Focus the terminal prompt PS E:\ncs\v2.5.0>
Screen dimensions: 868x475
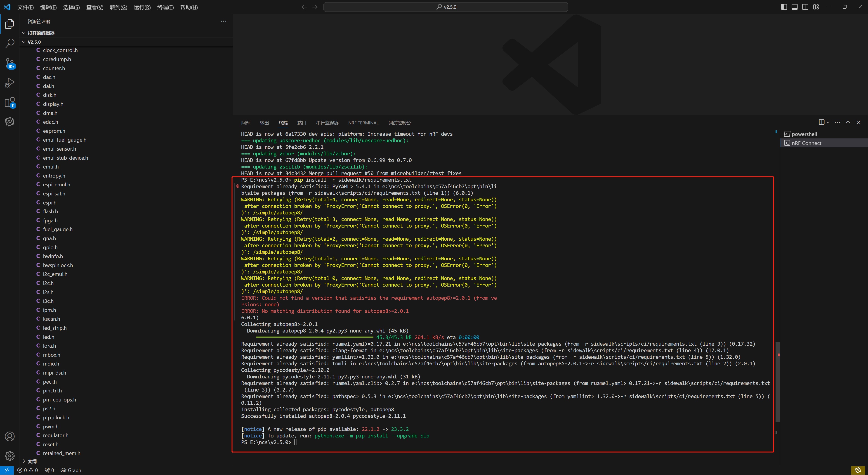pos(266,442)
